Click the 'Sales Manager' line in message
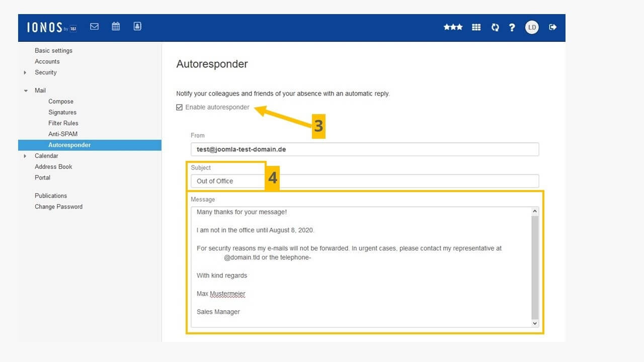Image resolution: width=644 pixels, height=362 pixels. tap(218, 312)
